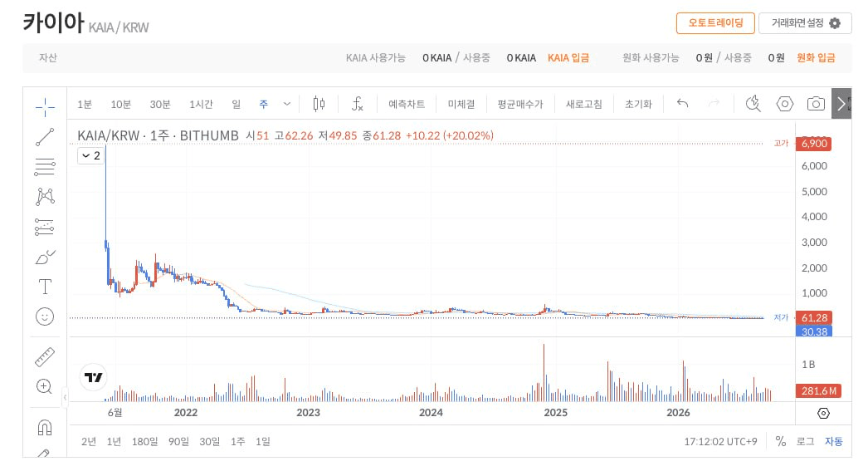Click 초기화 reset button
Viewport: 868px width, 471px height.
(638, 104)
